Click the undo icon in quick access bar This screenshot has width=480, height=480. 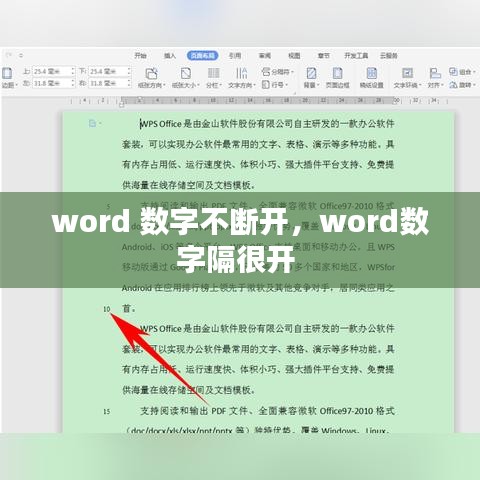point(9,55)
